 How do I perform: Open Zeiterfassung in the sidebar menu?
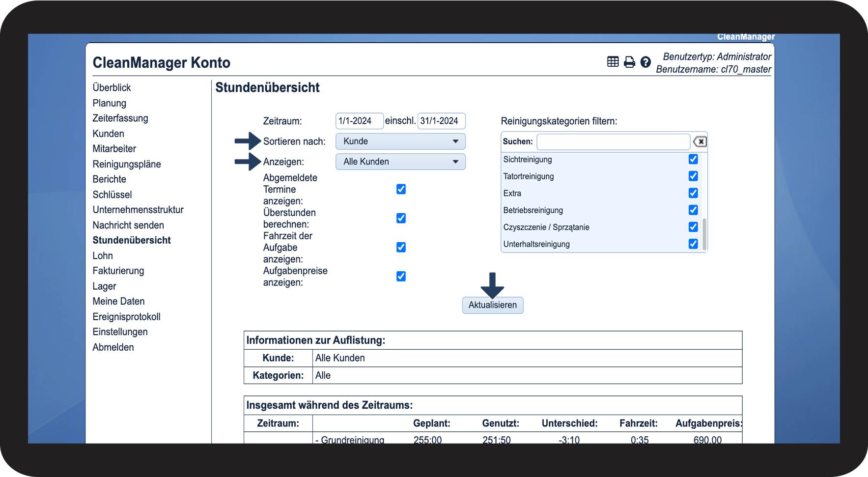coord(120,118)
